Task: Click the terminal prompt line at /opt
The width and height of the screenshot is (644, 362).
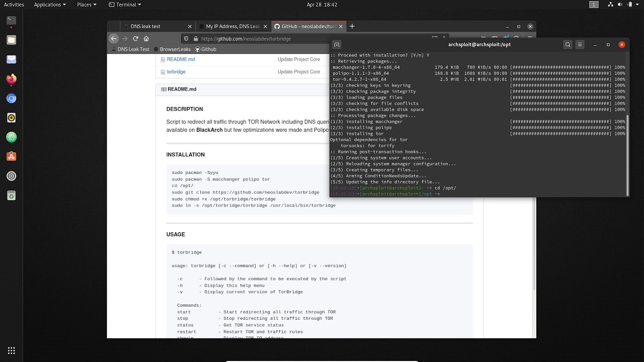Action: point(385,194)
